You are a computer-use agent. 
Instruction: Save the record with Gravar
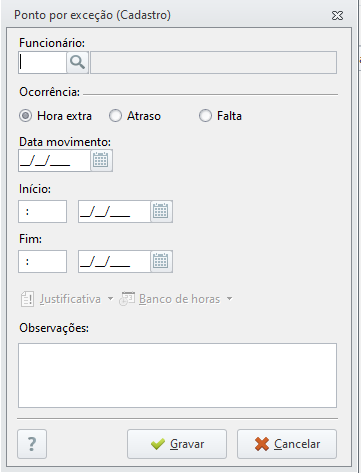(177, 444)
